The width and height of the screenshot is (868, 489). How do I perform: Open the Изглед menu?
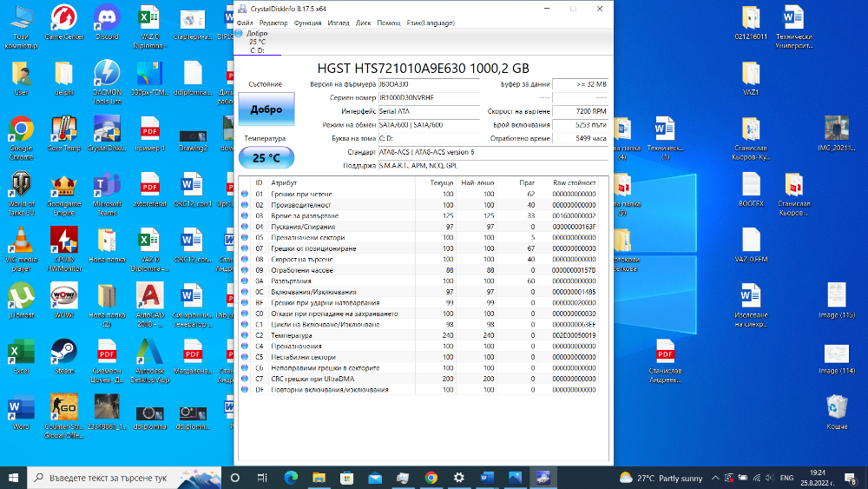(x=339, y=23)
